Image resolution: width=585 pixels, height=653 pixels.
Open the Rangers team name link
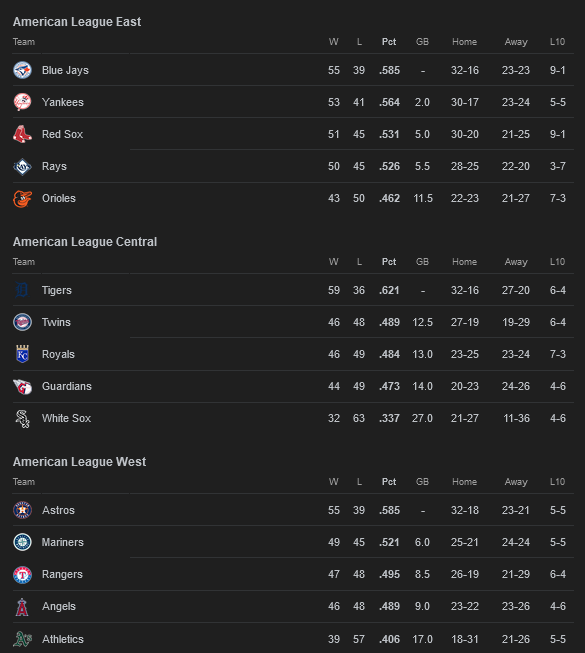(62, 574)
